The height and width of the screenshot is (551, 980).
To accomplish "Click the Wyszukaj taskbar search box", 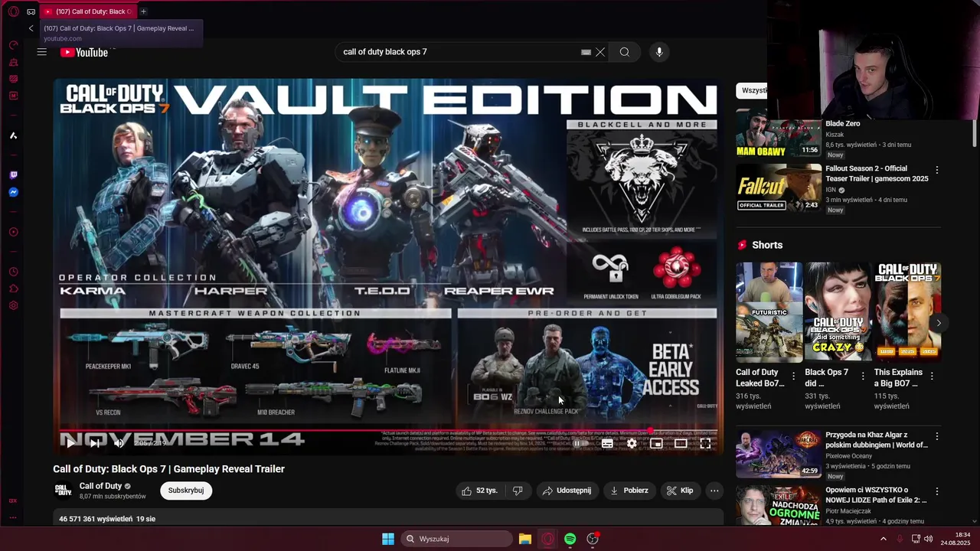I will click(x=457, y=539).
